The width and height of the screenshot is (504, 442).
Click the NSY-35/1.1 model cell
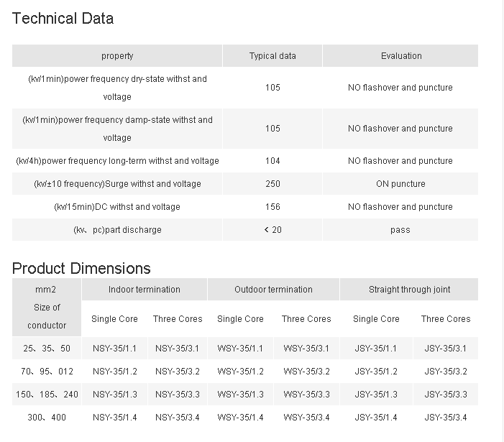(x=115, y=349)
